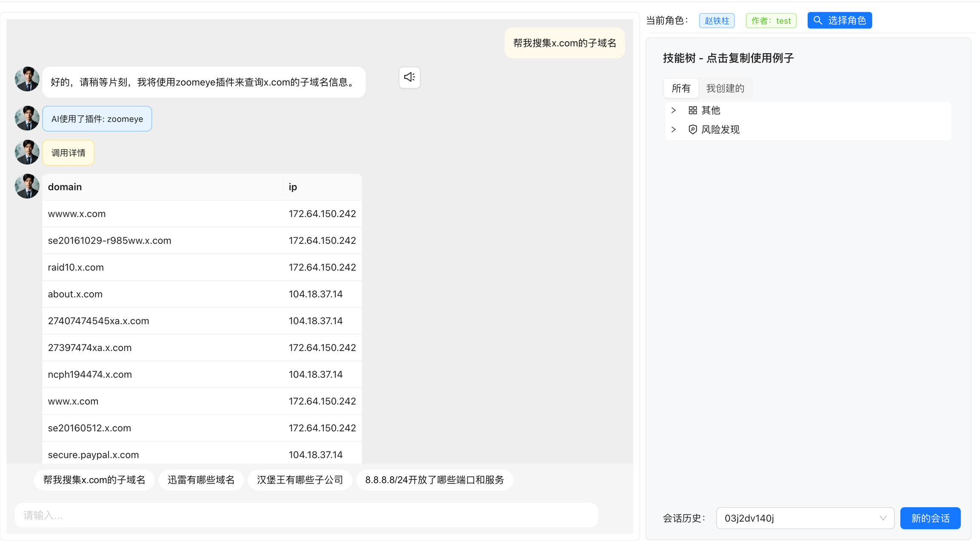The width and height of the screenshot is (980, 546).
Task: Click the avatar beside 调用详情
Action: point(27,152)
